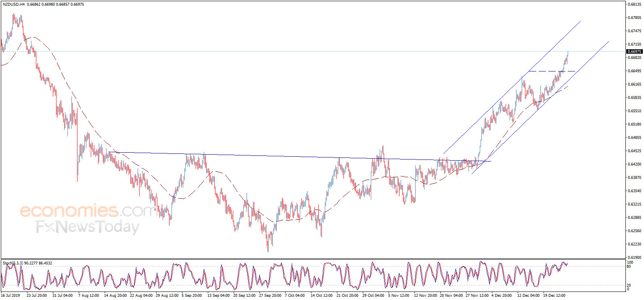Viewport: 644px width, 300px height.
Task: Select the long blue neckline trend line
Action: 300,157
